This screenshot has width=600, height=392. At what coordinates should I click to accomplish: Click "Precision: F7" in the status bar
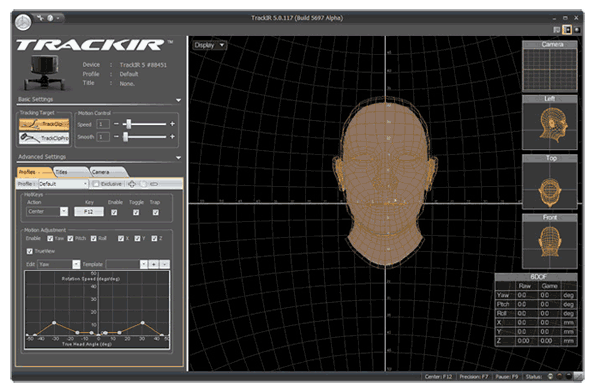pyautogui.click(x=474, y=377)
